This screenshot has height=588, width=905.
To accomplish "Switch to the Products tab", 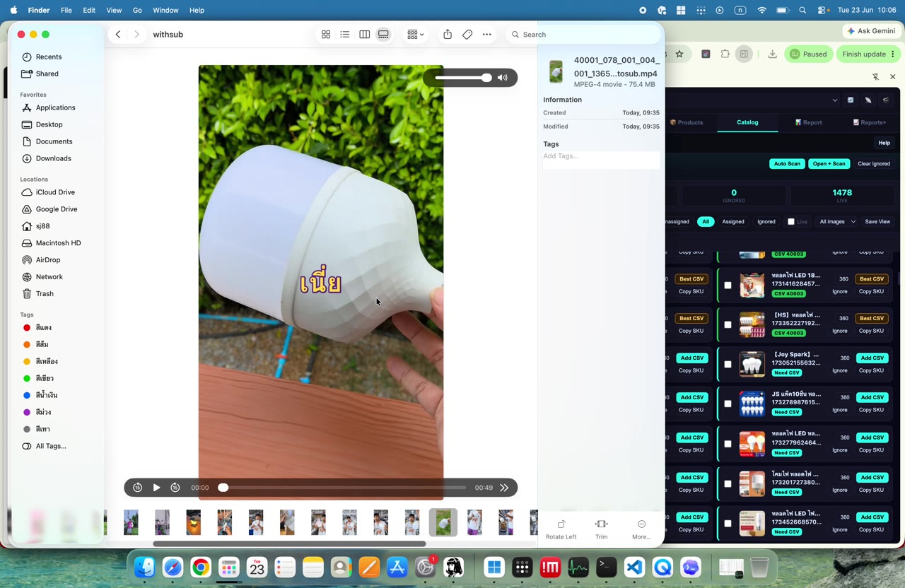I will point(687,122).
